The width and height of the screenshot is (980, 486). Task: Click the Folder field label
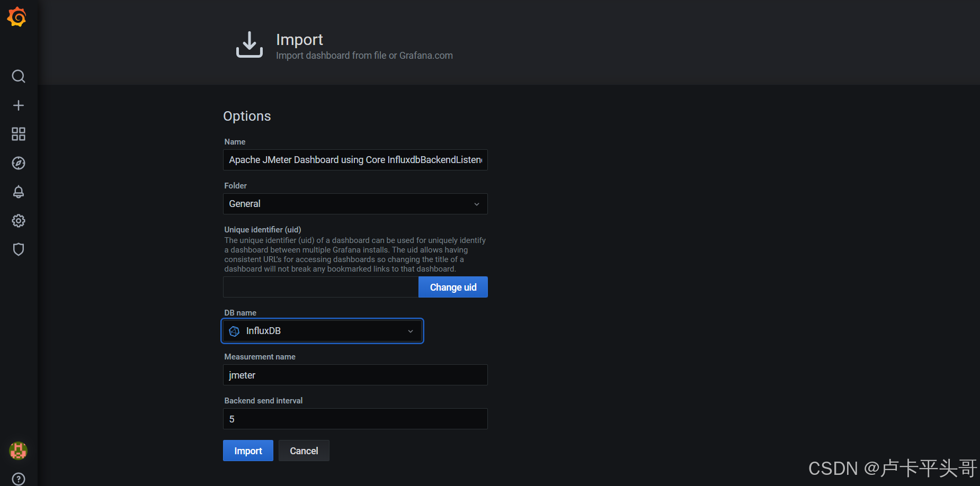coord(235,186)
